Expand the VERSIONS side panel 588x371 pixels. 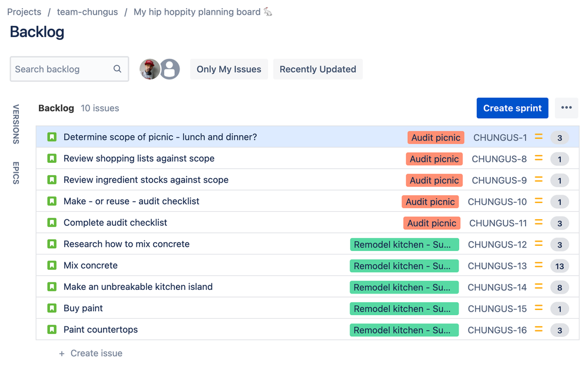[16, 124]
